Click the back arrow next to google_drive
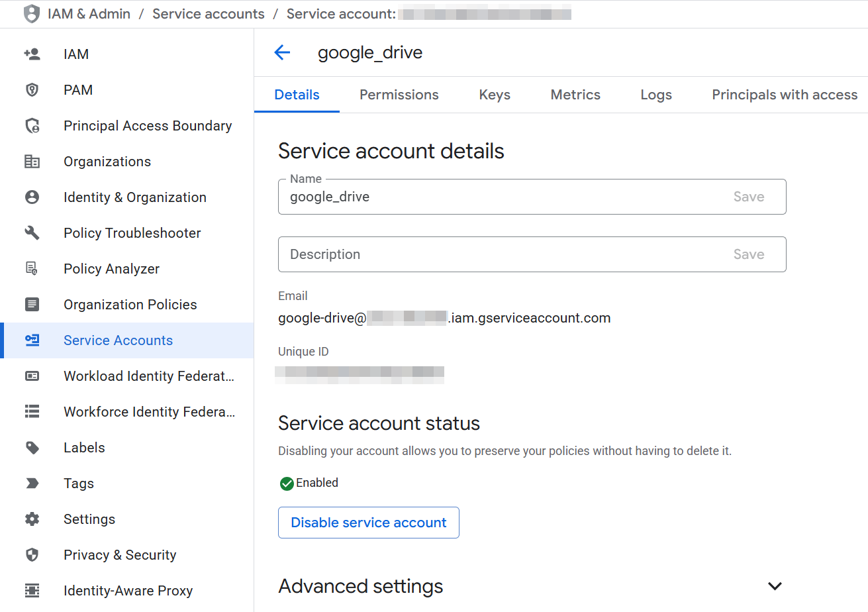The image size is (868, 612). coord(282,52)
